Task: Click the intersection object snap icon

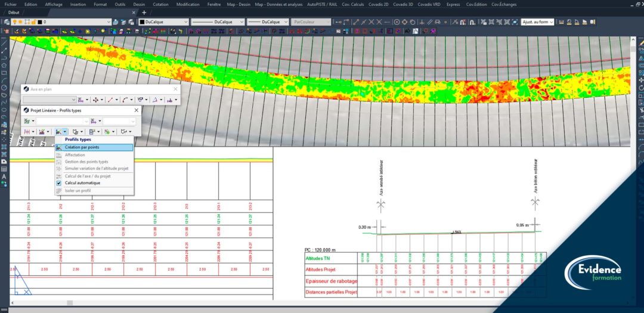Action: (x=371, y=22)
